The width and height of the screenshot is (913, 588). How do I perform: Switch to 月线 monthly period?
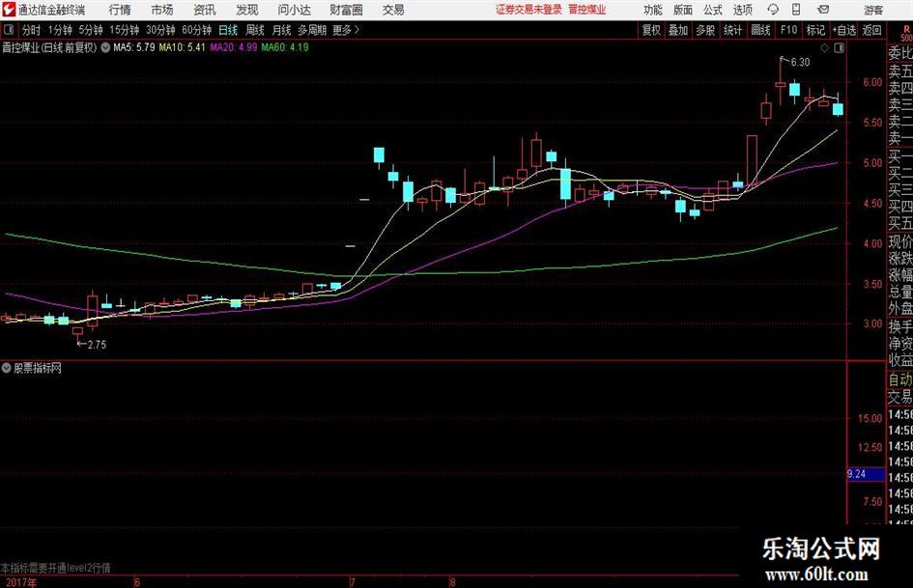click(282, 30)
